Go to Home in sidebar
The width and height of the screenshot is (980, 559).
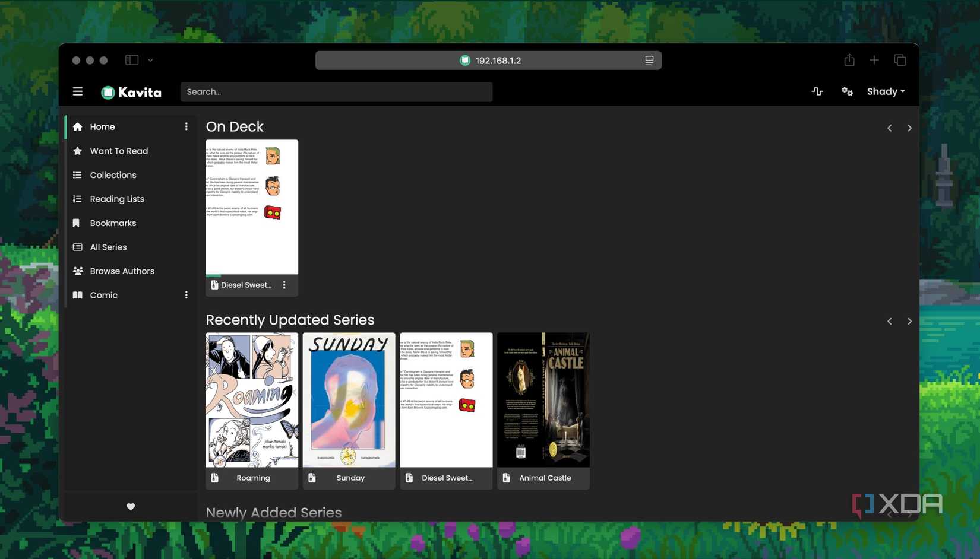(102, 127)
